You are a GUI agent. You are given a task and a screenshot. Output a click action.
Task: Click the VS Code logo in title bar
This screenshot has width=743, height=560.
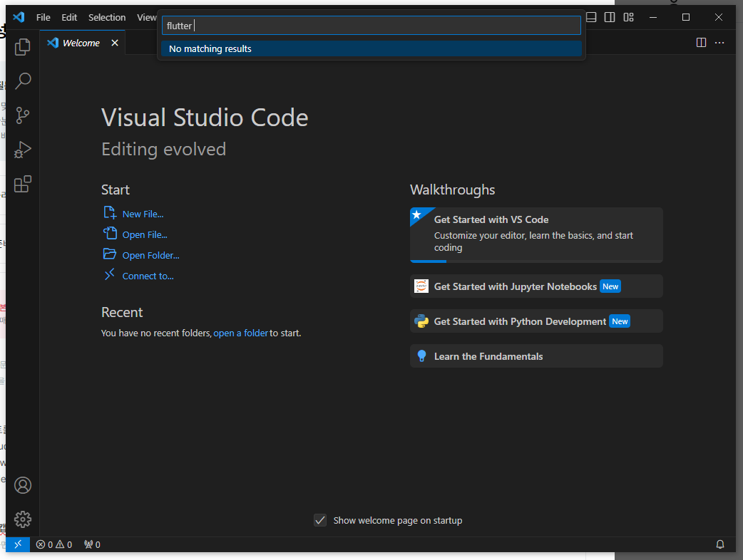(x=19, y=18)
